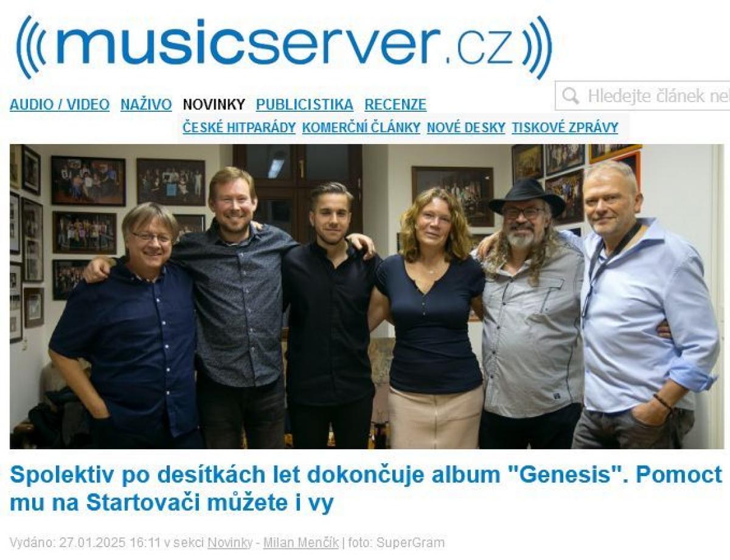The height and width of the screenshot is (560, 730).
Task: Focus the Hledejte článek search field
Action: pos(643,95)
